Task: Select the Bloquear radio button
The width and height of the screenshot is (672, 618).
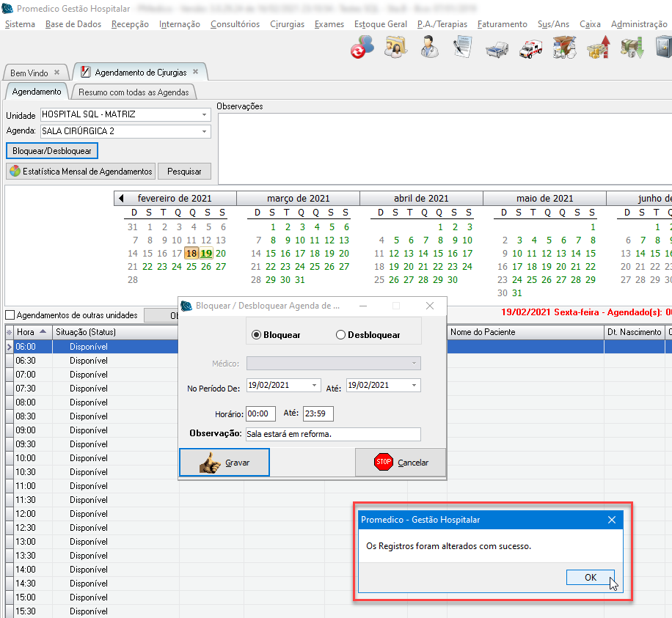Action: click(x=257, y=335)
